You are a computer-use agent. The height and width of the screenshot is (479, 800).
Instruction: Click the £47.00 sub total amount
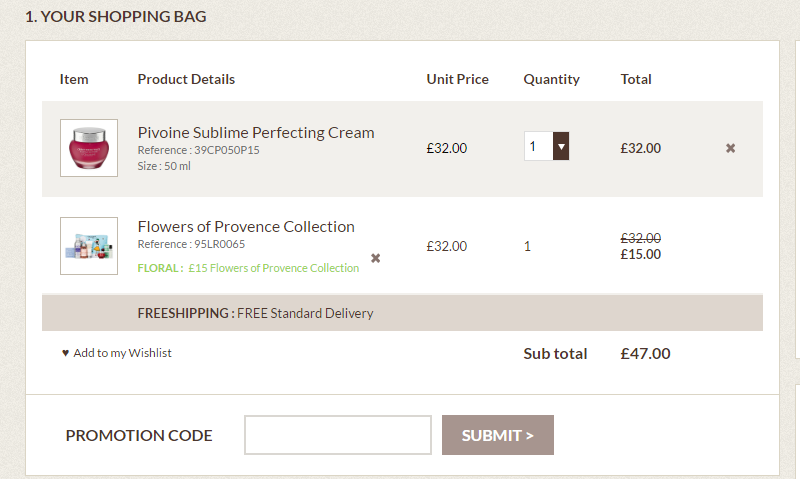coord(645,353)
